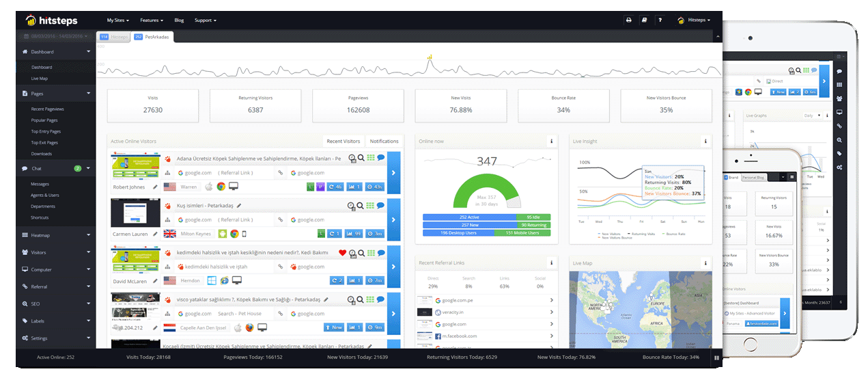Select the Hitsteps site tab
868x378 pixels.
(114, 37)
